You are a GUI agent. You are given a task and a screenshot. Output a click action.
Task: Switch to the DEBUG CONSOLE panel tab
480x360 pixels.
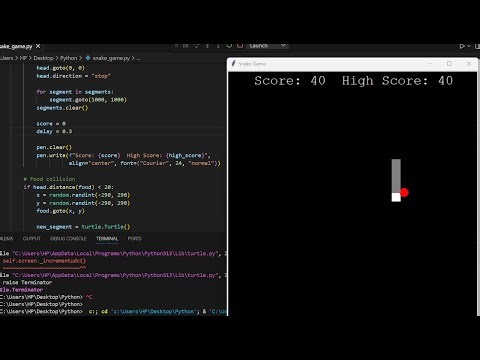[x=68, y=239]
